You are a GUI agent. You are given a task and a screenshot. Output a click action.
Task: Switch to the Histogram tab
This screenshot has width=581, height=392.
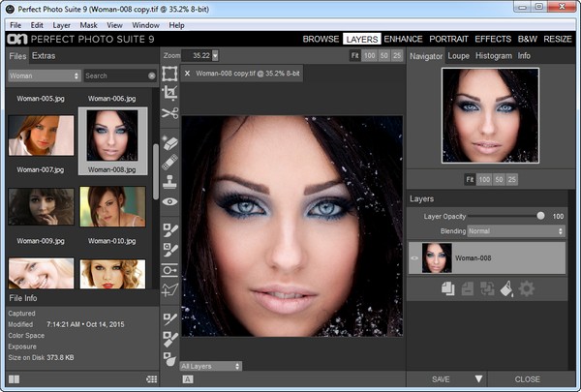pos(494,56)
